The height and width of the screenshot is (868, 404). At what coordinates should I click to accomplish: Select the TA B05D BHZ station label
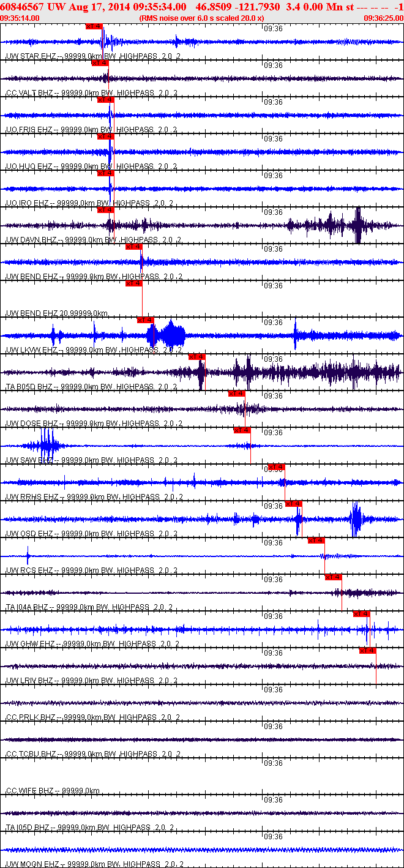click(92, 387)
